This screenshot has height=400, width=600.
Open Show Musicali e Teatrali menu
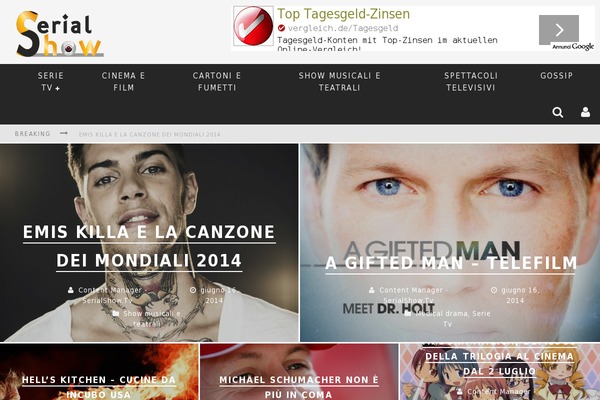(339, 82)
